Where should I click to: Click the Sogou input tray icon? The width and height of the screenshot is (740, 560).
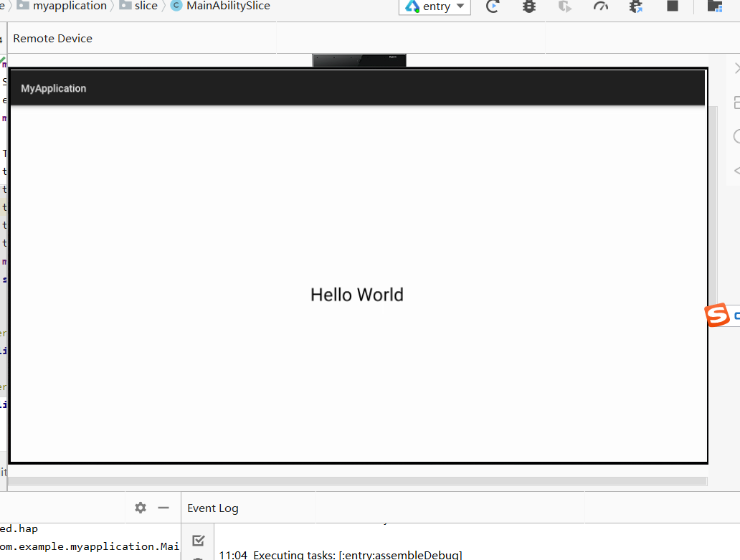click(x=716, y=315)
